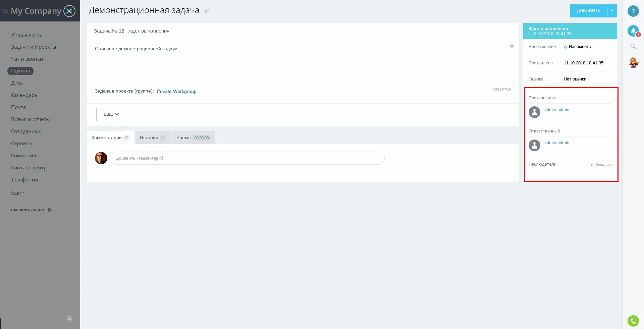
Task: Switch to the Время tab
Action: 193,138
